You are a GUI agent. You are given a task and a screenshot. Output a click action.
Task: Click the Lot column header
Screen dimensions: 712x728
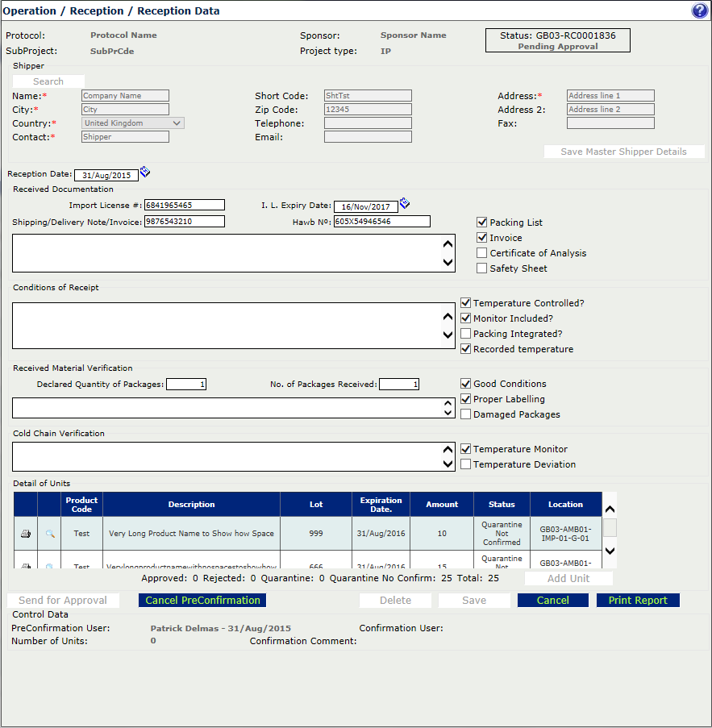(x=316, y=504)
